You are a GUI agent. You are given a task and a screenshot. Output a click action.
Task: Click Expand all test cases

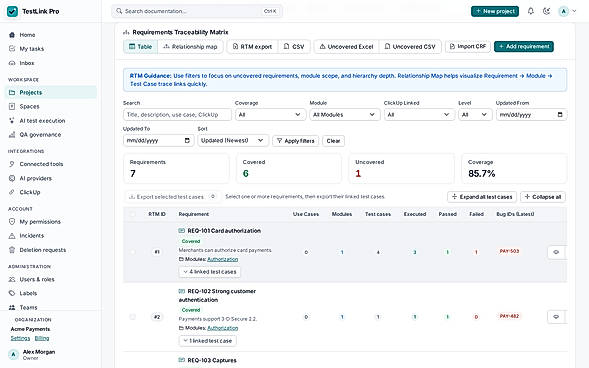(482, 197)
